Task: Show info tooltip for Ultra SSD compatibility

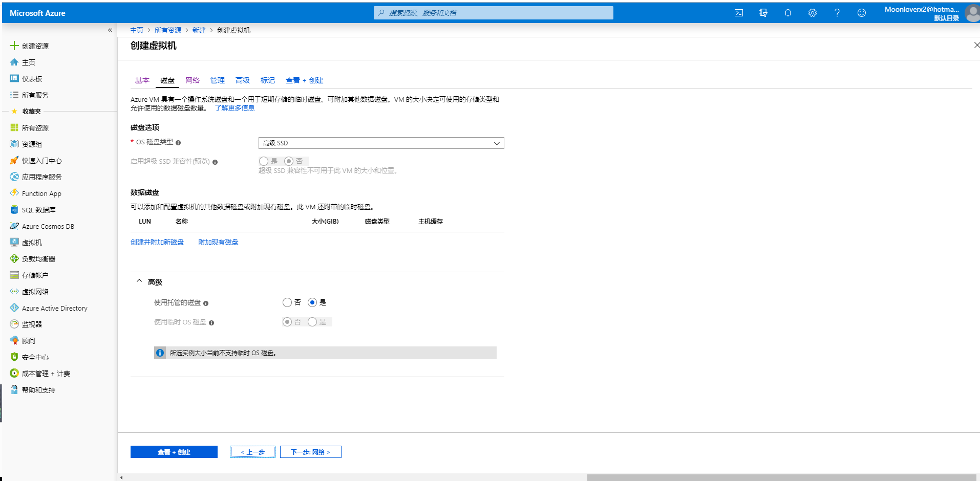Action: (215, 162)
